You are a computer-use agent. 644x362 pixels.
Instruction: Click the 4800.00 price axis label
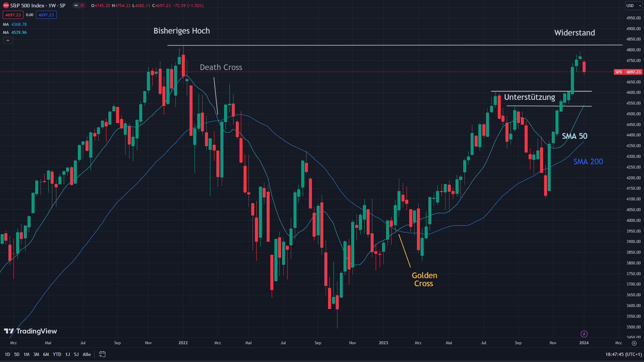[x=634, y=50]
